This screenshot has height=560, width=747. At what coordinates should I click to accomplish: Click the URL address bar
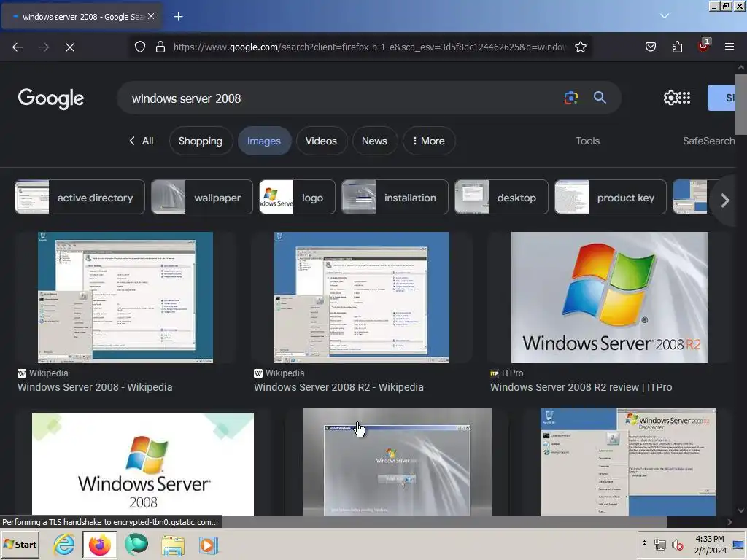(x=370, y=47)
